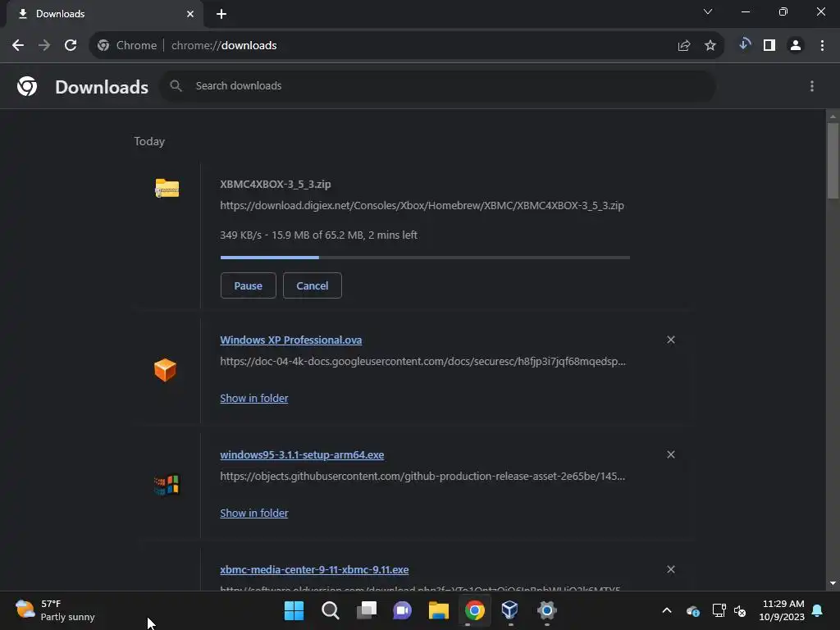The image size is (840, 630).
Task: Focus the Search downloads field
Action: pyautogui.click(x=438, y=85)
